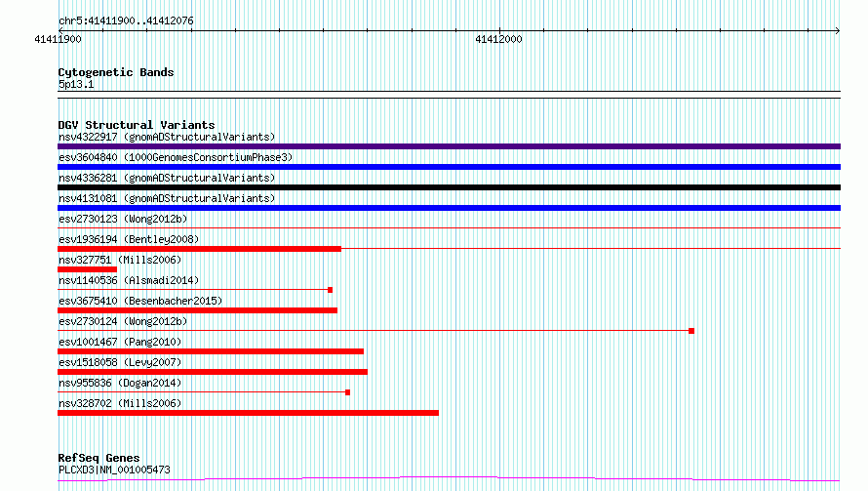Screen dimensions: 868x491
Task: Open nsv4131081 (gnomADStructuralVariants) label
Action: click(x=167, y=198)
